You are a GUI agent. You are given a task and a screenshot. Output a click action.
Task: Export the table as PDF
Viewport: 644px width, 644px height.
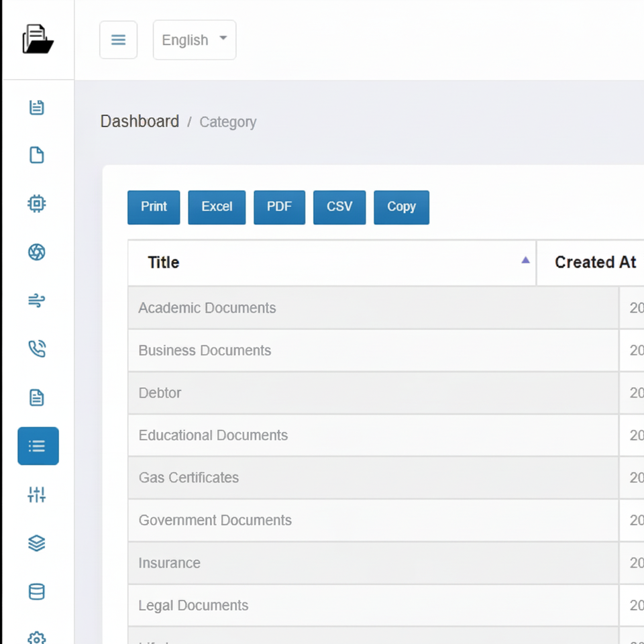pos(279,207)
